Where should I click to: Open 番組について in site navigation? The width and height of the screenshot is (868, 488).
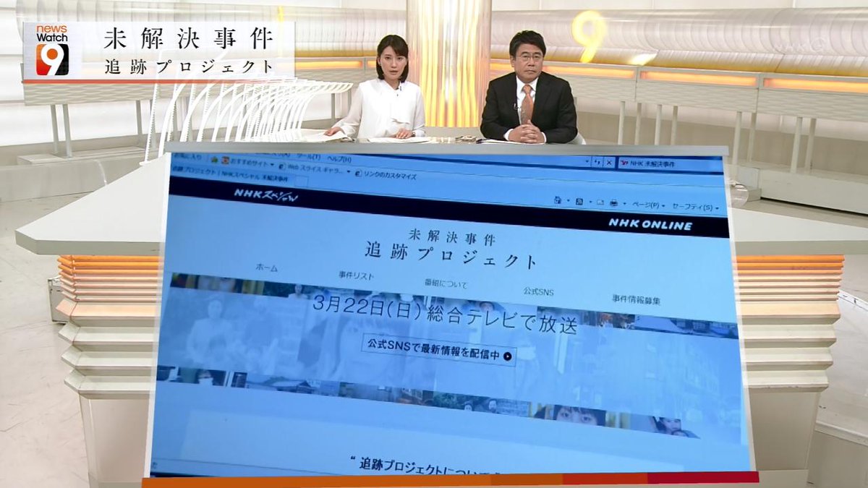click(446, 283)
